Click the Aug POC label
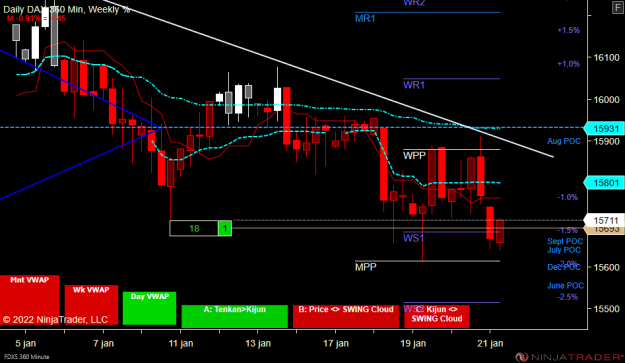Screen dimensions: 625x363 [564, 141]
